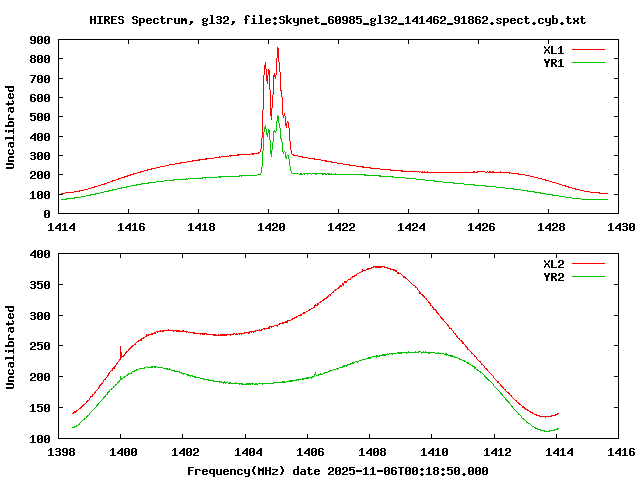The image size is (640, 480).
Task: Click the 400 y-axis tick on bottom plot
Action: pos(40,254)
